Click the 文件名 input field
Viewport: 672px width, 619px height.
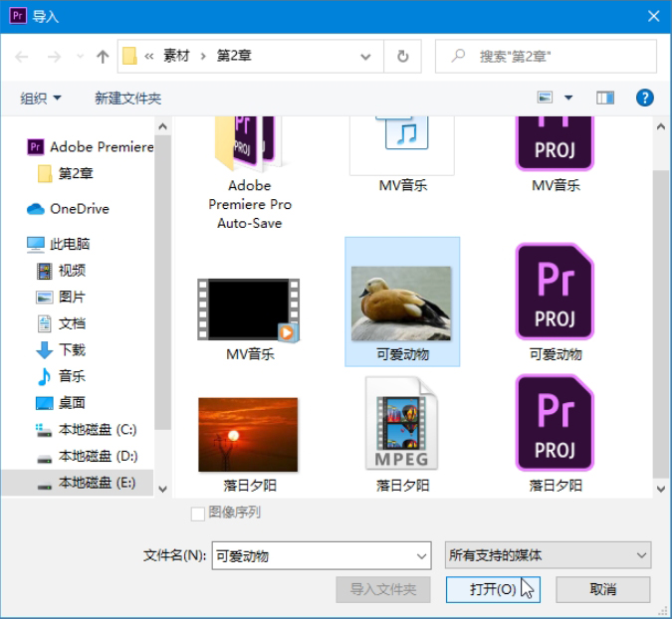(x=322, y=555)
